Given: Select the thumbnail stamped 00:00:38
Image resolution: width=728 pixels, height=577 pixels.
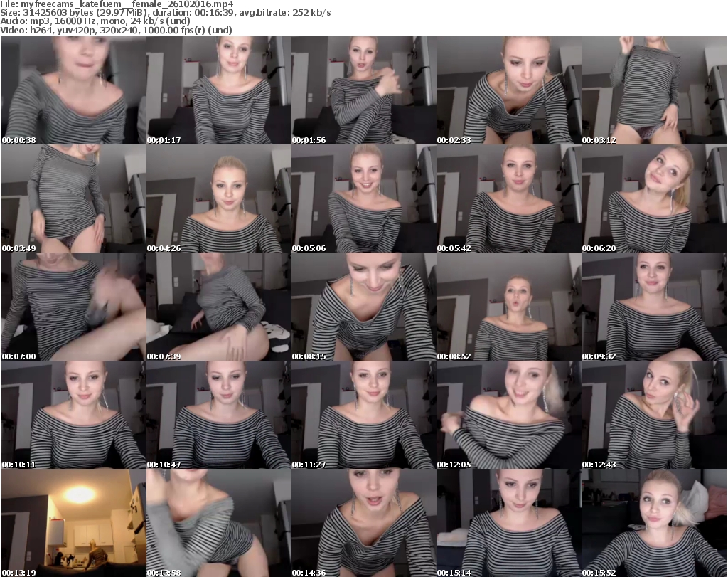Looking at the screenshot, I should click(74, 90).
